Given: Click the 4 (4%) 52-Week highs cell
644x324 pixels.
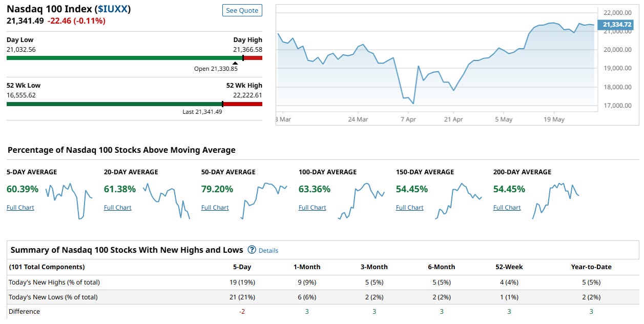Looking at the screenshot, I should [509, 282].
